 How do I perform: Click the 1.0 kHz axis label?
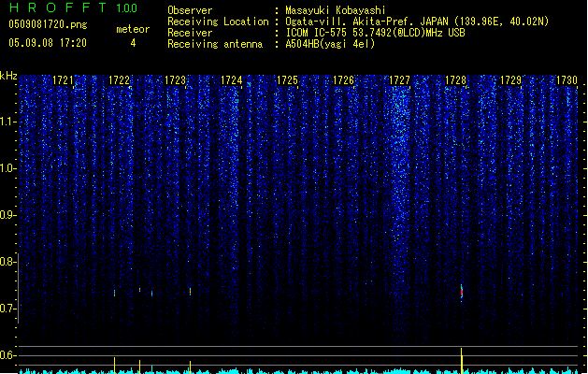pyautogui.click(x=8, y=168)
